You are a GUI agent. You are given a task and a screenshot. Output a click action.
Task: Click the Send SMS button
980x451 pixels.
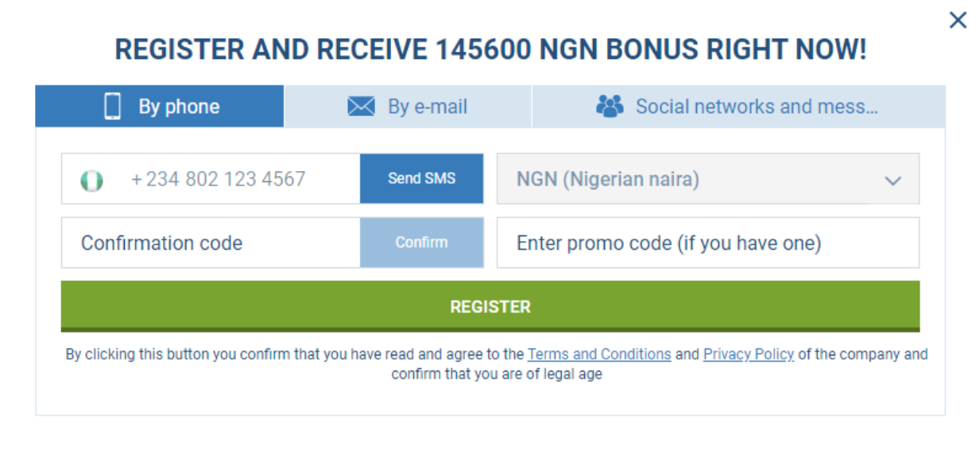click(421, 179)
